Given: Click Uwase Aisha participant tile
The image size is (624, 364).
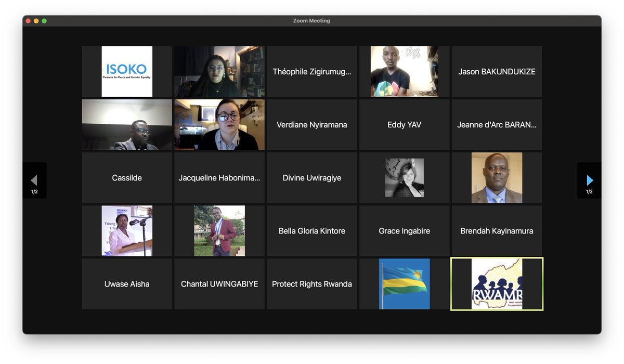Looking at the screenshot, I should point(127,284).
